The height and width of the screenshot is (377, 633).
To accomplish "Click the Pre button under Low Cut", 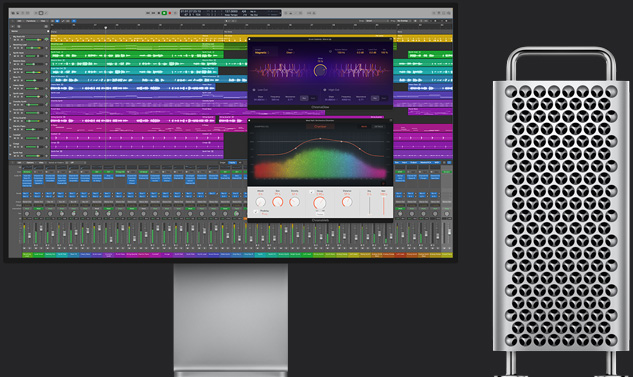I will pos(304,98).
